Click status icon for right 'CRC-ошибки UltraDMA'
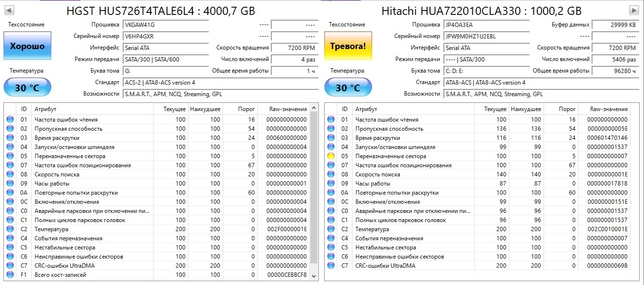 pos(331,266)
